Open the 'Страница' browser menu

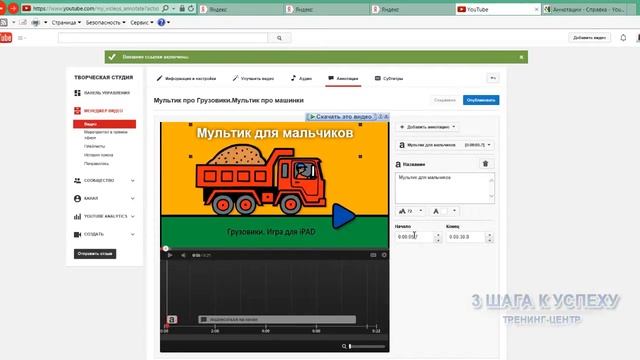pos(66,22)
